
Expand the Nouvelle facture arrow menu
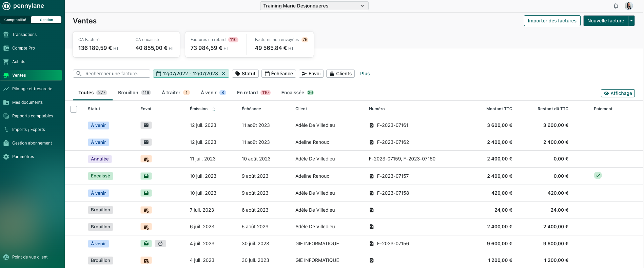pyautogui.click(x=631, y=21)
